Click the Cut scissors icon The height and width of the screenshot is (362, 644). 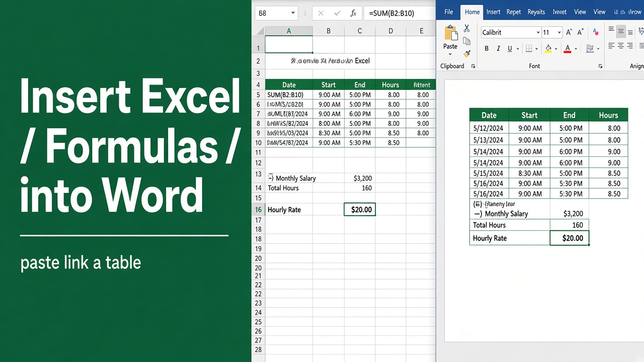[466, 29]
